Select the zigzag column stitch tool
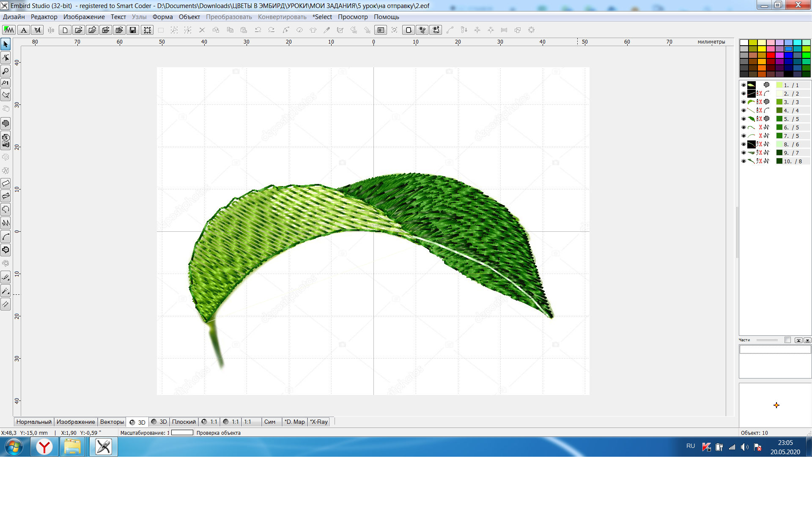 point(5,223)
